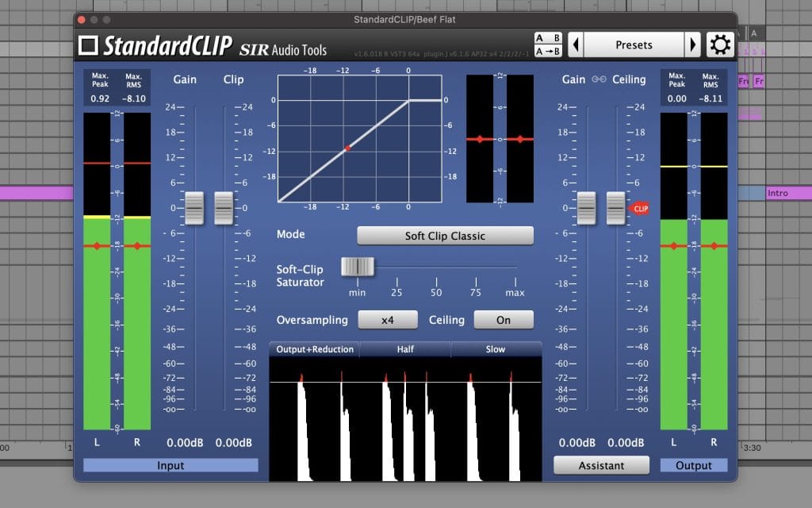
Task: Click the A B compare toggle
Action: 548,37
